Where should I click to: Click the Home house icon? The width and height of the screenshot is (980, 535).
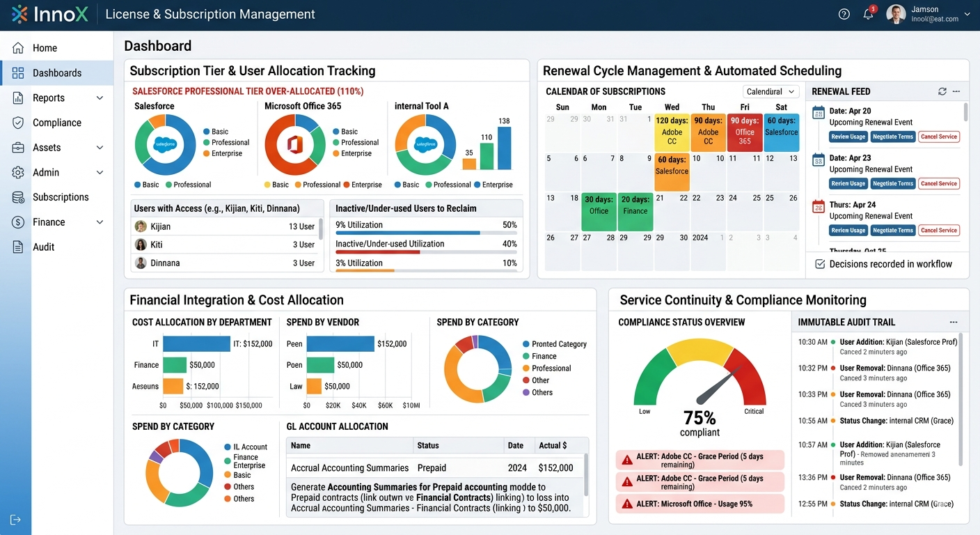18,48
